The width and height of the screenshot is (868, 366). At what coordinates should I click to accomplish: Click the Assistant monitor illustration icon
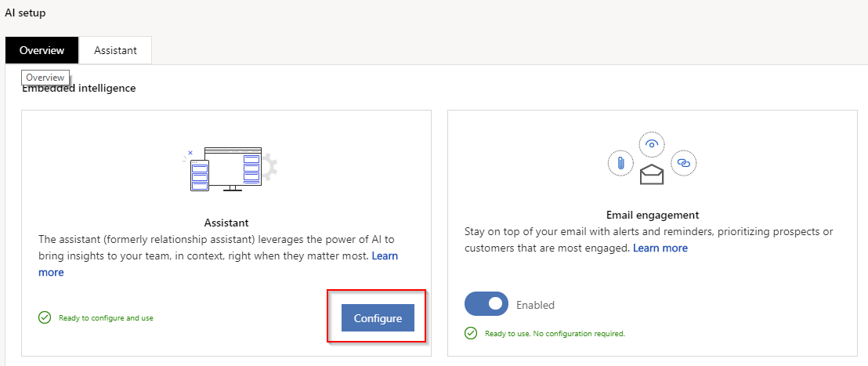[226, 169]
